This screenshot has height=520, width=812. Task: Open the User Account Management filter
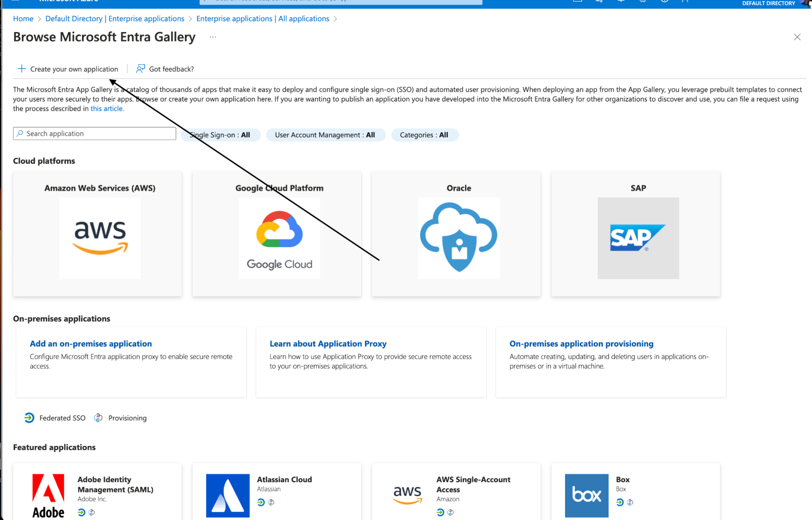click(325, 135)
